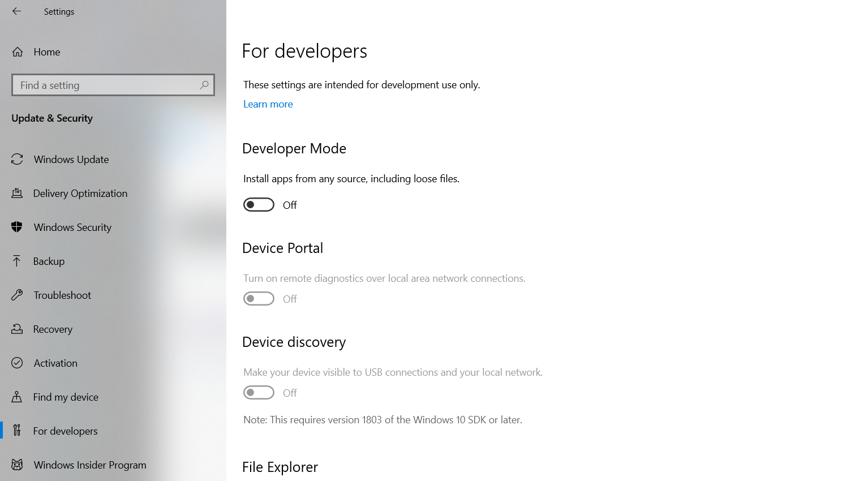Click the 'Install apps from any source' description
Viewport: 868px width, 481px height.
(351, 179)
